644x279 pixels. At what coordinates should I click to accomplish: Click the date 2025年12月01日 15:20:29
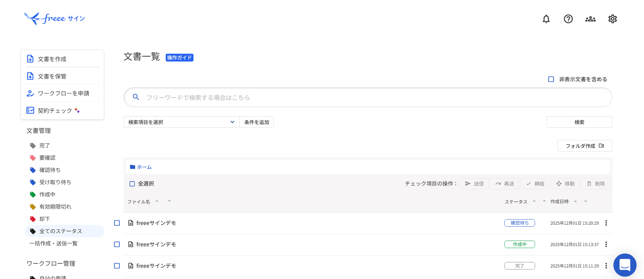(574, 223)
